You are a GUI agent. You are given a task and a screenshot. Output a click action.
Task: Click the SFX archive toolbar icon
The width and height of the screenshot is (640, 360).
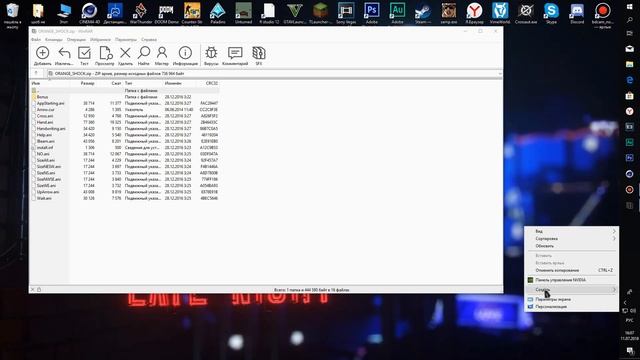coord(259,56)
